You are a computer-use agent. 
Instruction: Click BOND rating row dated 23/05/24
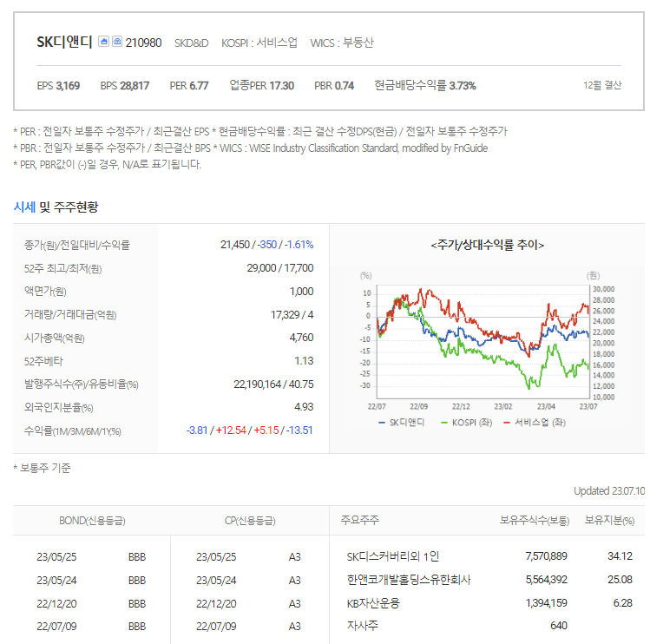coord(91,581)
